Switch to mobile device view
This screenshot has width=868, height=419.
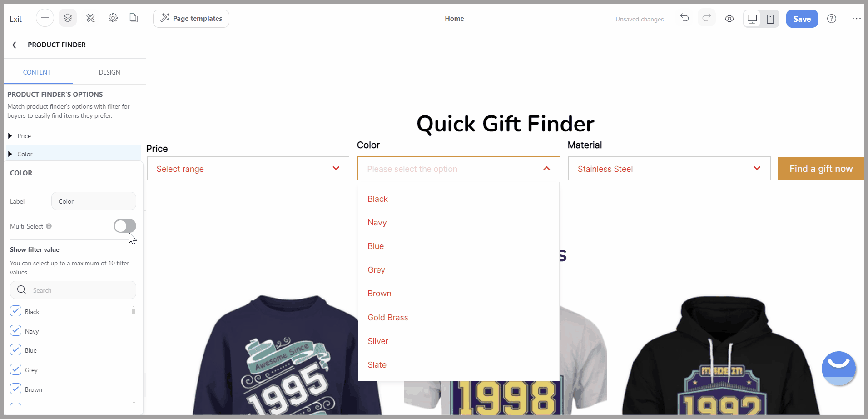coord(770,19)
